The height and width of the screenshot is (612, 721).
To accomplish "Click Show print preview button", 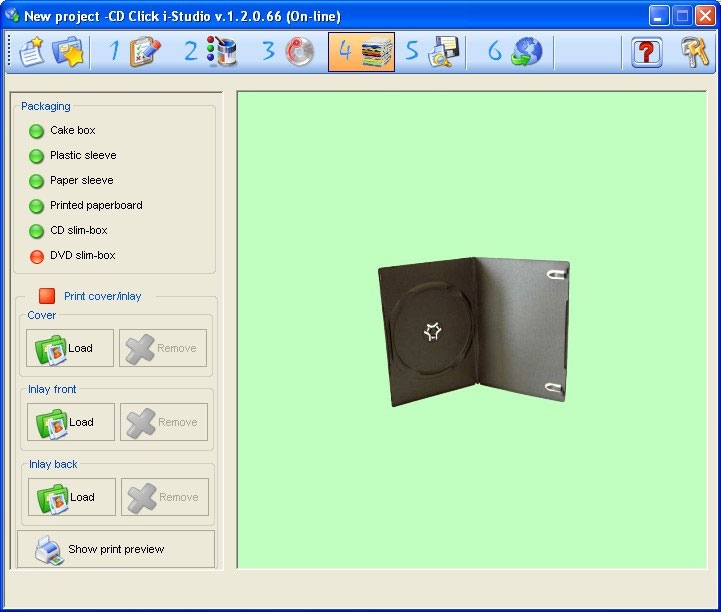I will [116, 549].
